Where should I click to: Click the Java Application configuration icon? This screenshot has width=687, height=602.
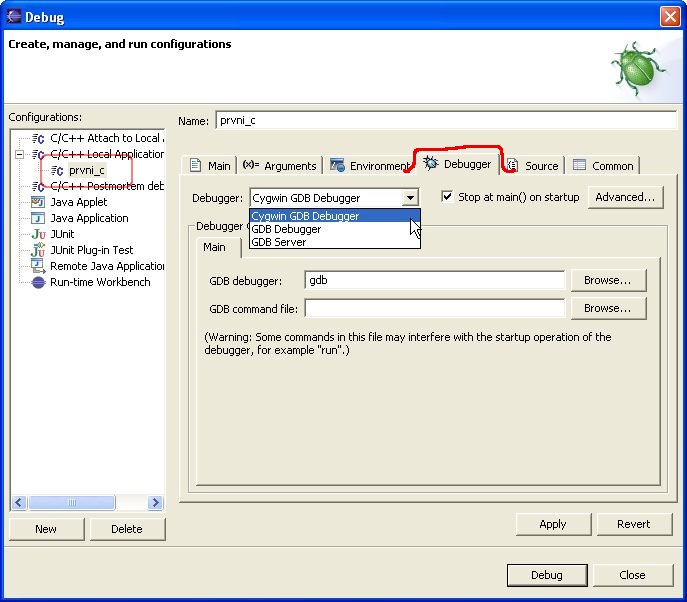coord(38,218)
